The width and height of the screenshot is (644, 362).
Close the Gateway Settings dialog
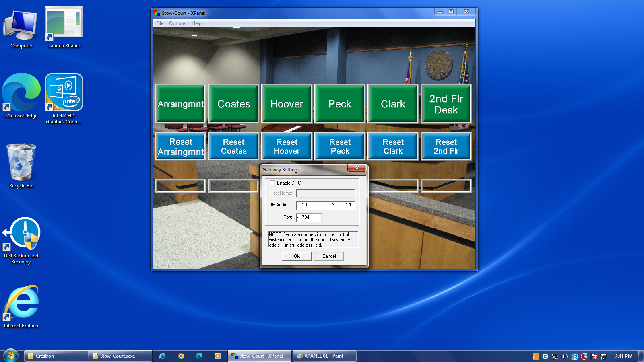click(357, 168)
